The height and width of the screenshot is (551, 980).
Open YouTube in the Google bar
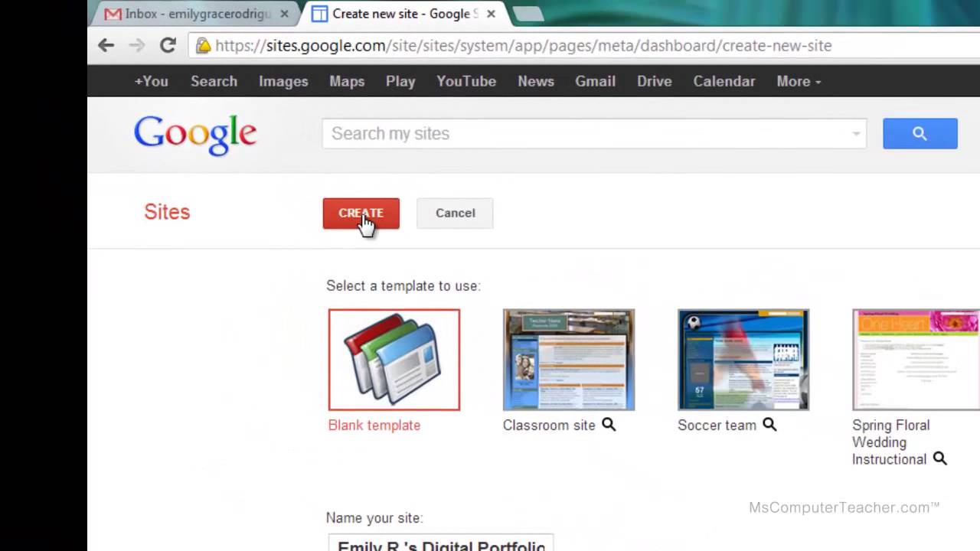click(466, 81)
